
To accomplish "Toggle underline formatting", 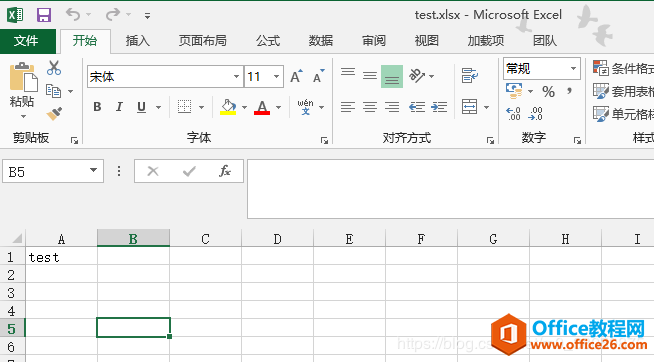I will click(141, 107).
